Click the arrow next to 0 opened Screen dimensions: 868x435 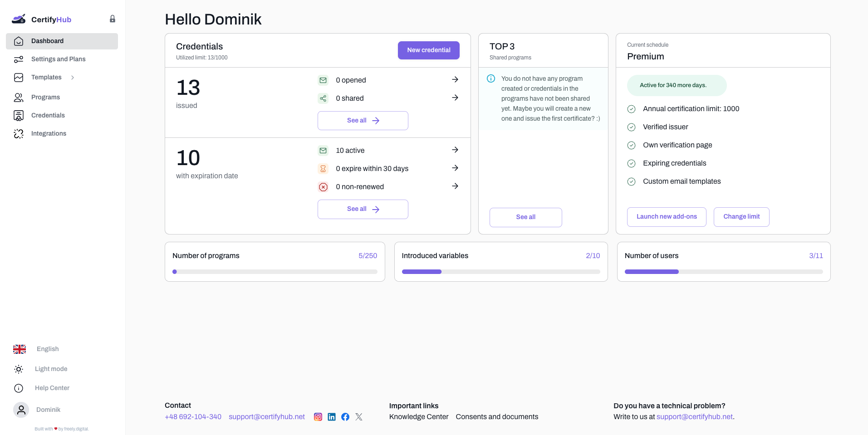click(x=455, y=80)
